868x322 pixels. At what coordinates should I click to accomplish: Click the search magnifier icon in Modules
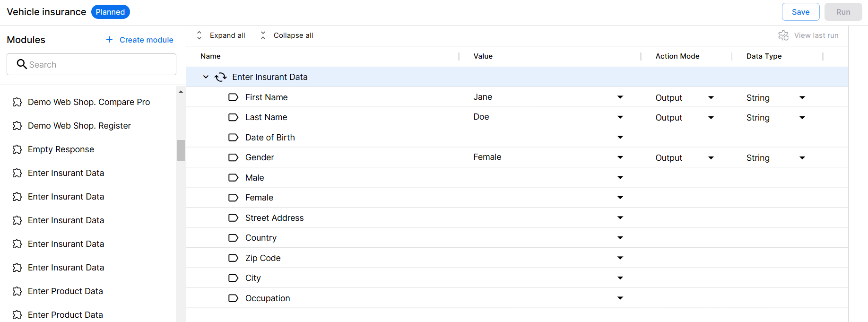coord(22,64)
